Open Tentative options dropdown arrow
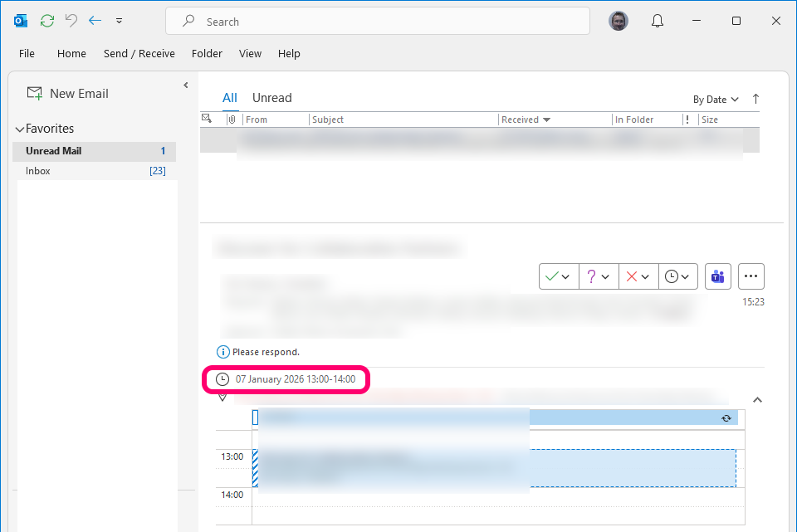797x532 pixels. tap(605, 277)
